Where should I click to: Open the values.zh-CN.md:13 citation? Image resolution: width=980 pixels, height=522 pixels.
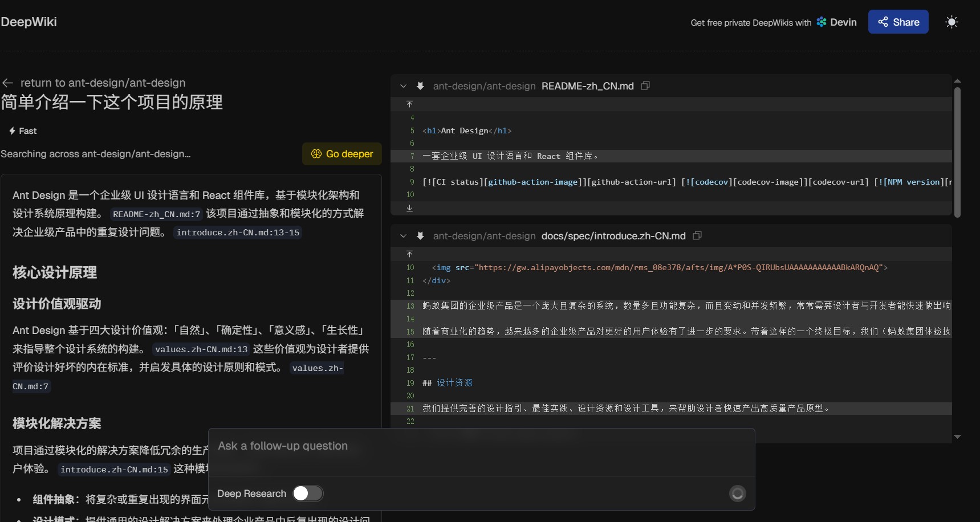201,349
